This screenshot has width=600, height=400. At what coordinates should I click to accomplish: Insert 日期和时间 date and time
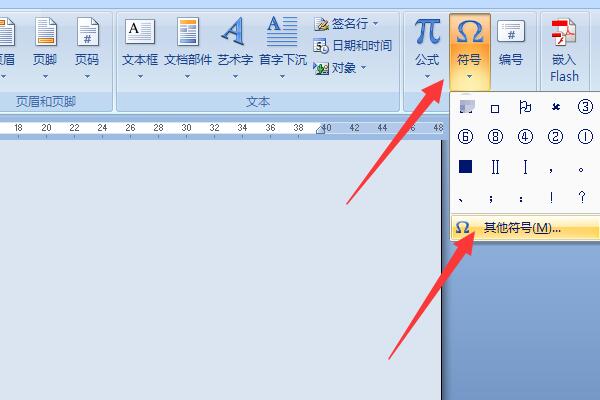[x=352, y=46]
